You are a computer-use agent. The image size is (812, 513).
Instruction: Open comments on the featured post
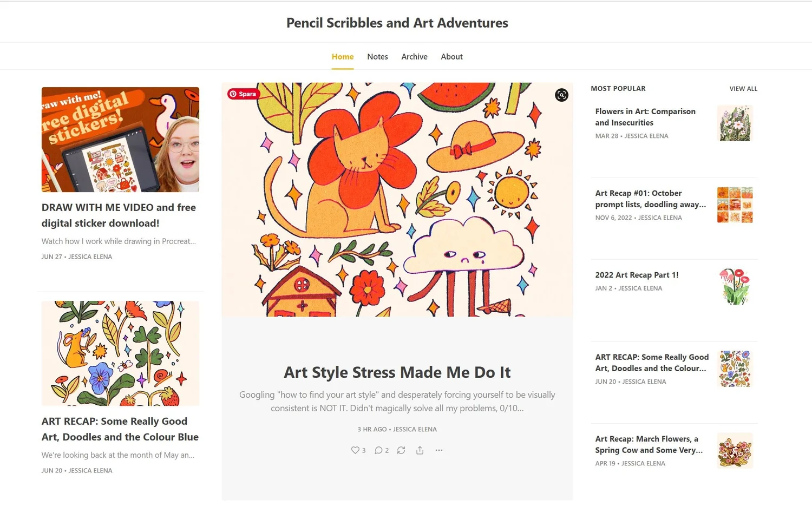382,450
